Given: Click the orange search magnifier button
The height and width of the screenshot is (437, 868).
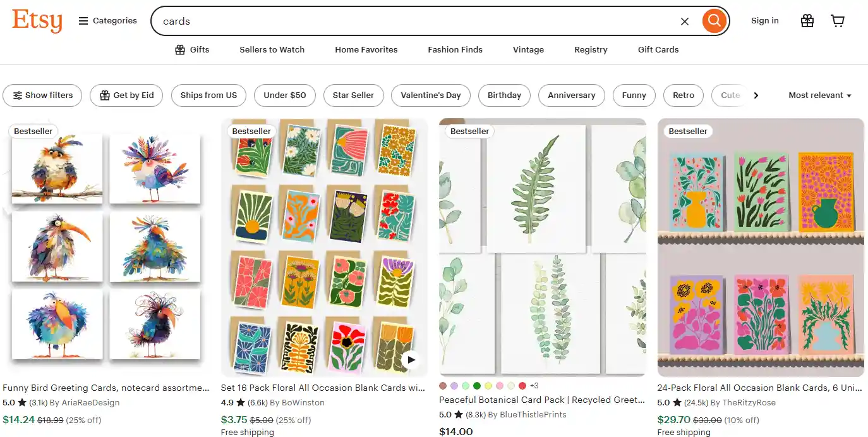Looking at the screenshot, I should [x=714, y=21].
